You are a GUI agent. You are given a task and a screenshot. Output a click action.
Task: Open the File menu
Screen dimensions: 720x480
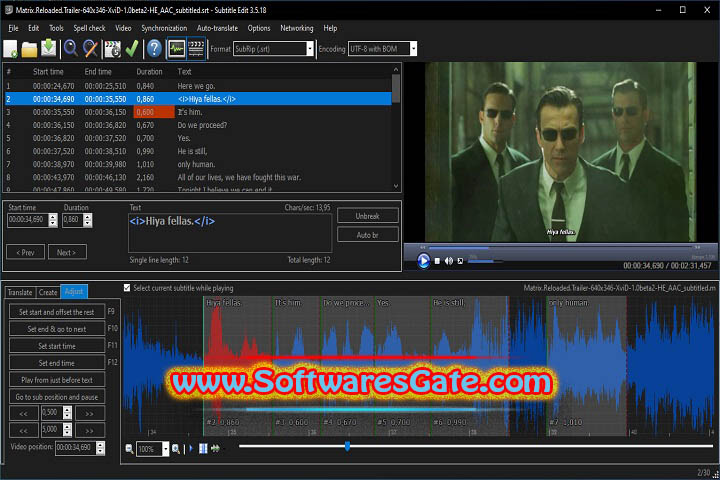pyautogui.click(x=13, y=28)
